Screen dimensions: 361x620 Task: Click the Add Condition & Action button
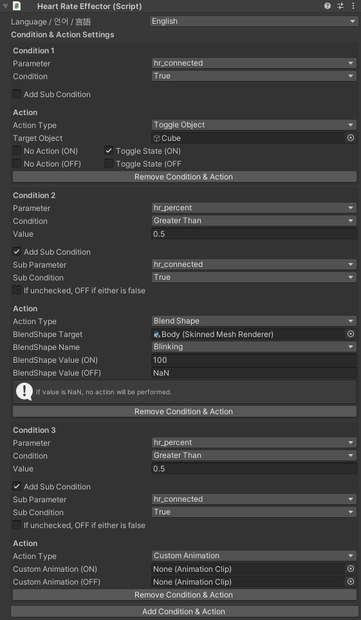[184, 611]
